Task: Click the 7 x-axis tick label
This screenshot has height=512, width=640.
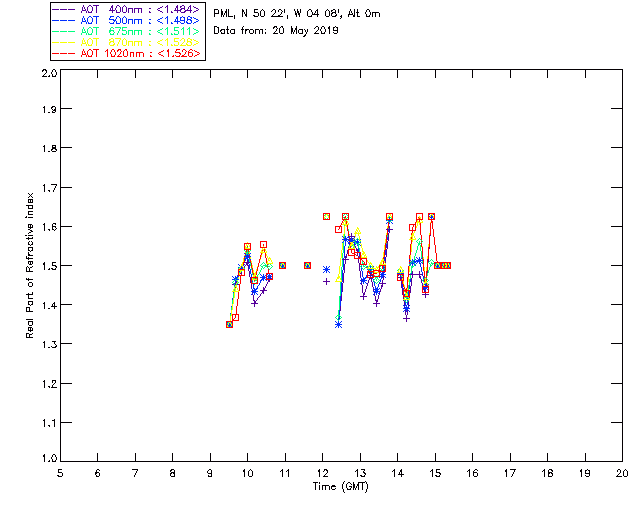Action: click(135, 473)
